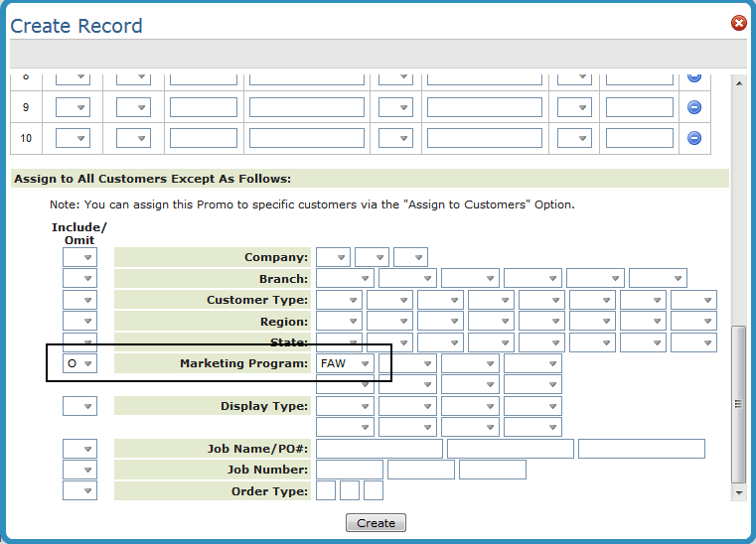Click the Create button
Viewport: 756px width, 544px height.
coord(376,523)
